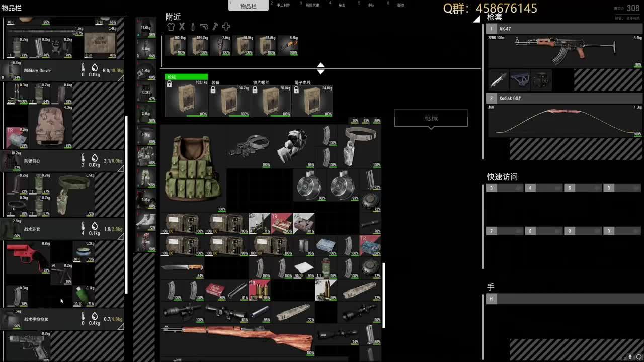Select the AK-47 weapon slot

tap(565, 46)
